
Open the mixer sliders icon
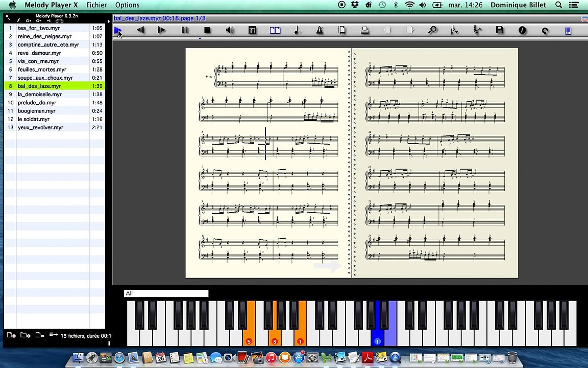(x=252, y=31)
